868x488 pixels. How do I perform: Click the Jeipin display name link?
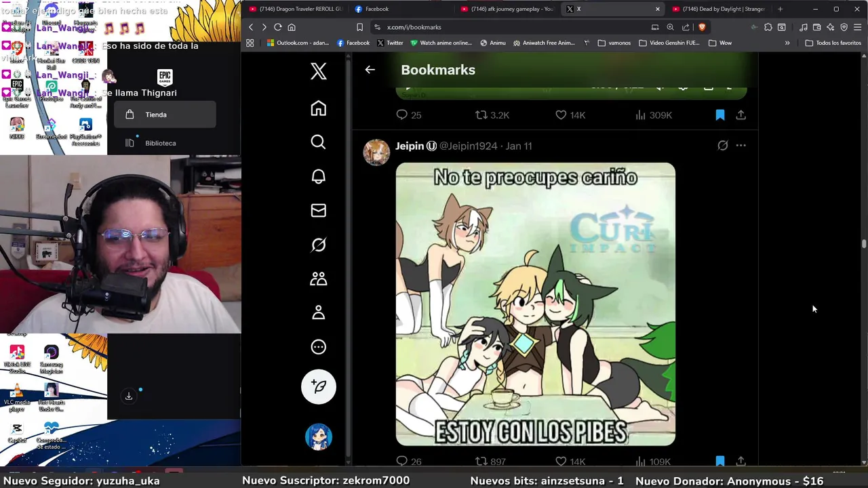coord(410,146)
